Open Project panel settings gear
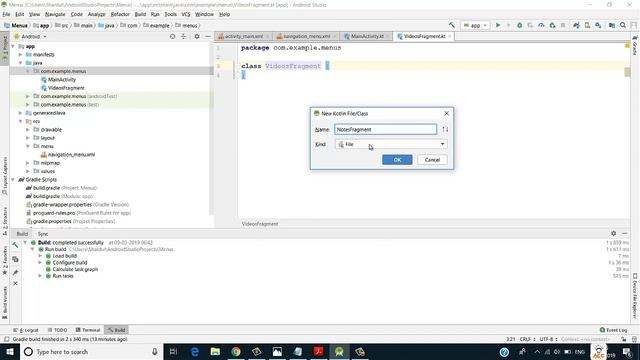This screenshot has width=640, height=360. coord(197,36)
